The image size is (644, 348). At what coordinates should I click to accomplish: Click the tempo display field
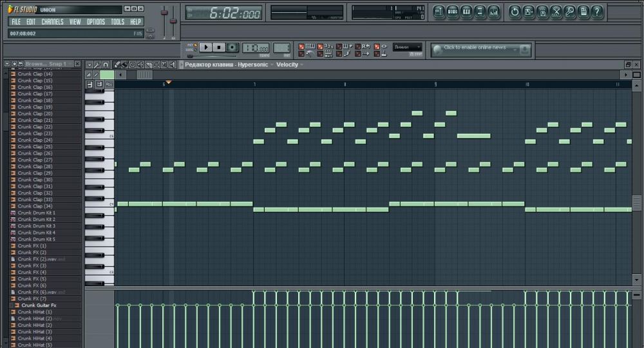coord(256,48)
